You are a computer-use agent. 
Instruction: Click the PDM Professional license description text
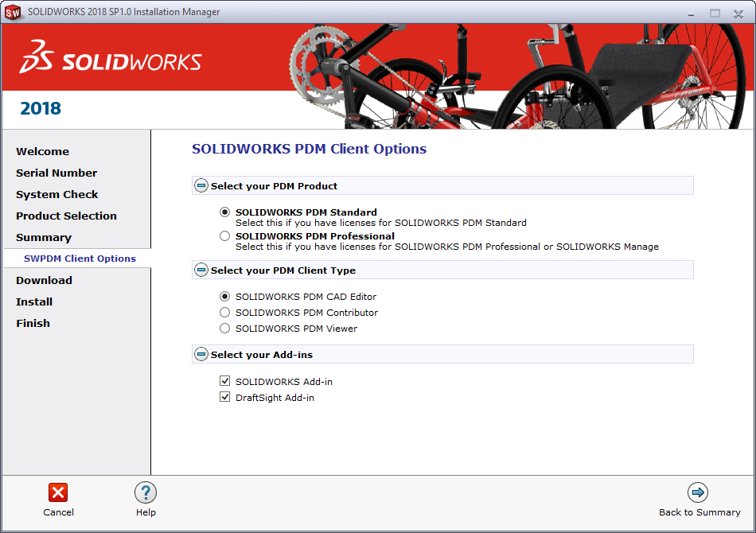coord(447,247)
